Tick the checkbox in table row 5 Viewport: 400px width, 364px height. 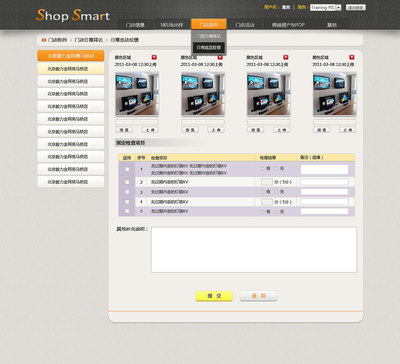point(127,211)
